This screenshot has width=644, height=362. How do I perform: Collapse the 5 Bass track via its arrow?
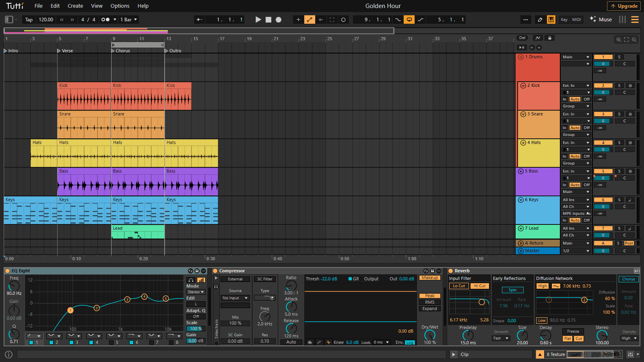(x=521, y=171)
